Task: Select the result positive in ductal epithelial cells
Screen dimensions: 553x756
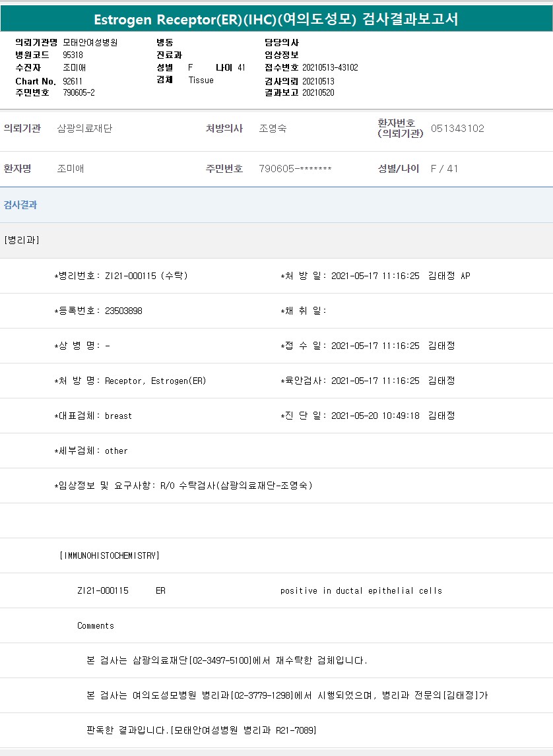Action: (x=361, y=590)
